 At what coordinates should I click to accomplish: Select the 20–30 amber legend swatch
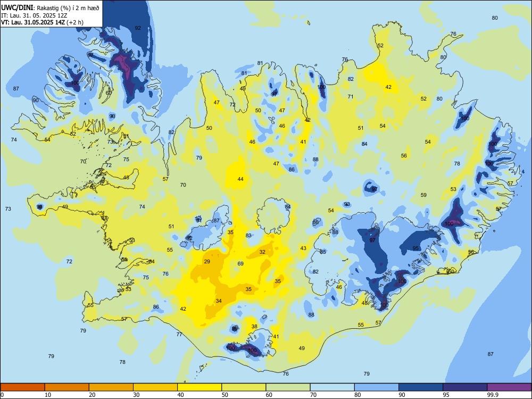coord(111,387)
